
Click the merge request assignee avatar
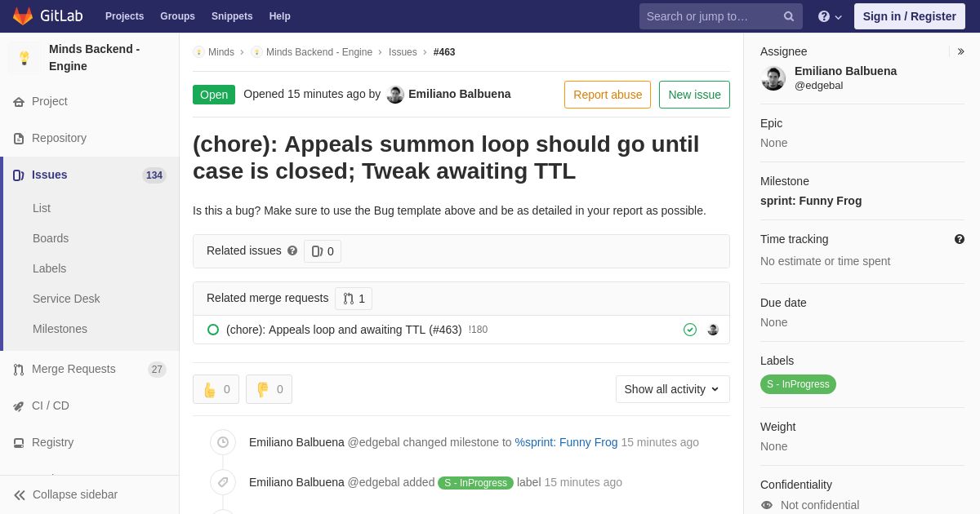point(713,330)
